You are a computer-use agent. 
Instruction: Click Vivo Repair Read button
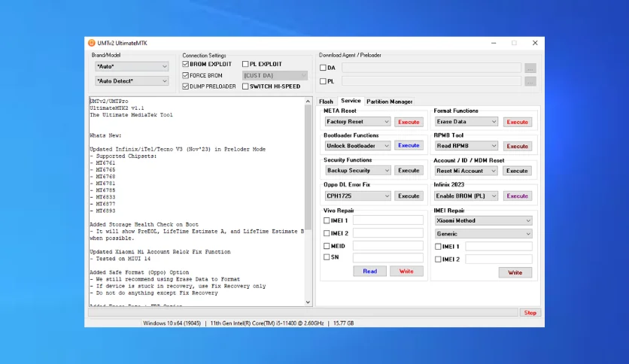coord(370,271)
